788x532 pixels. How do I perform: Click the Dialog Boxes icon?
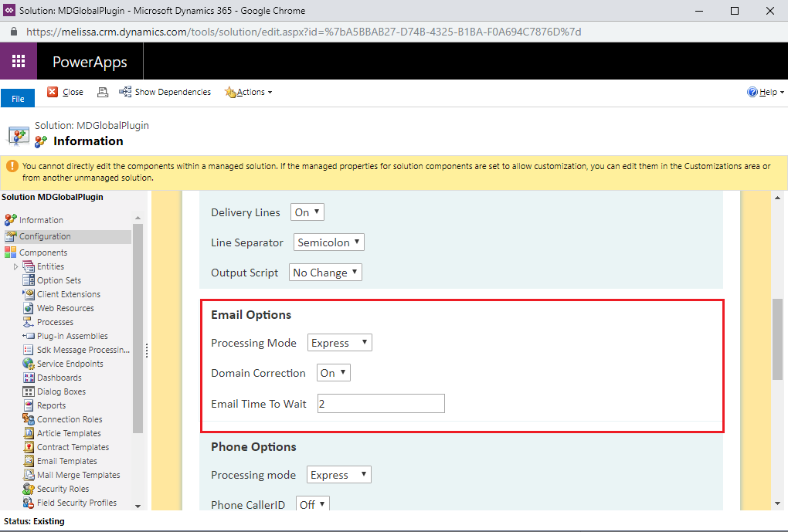tap(29, 391)
